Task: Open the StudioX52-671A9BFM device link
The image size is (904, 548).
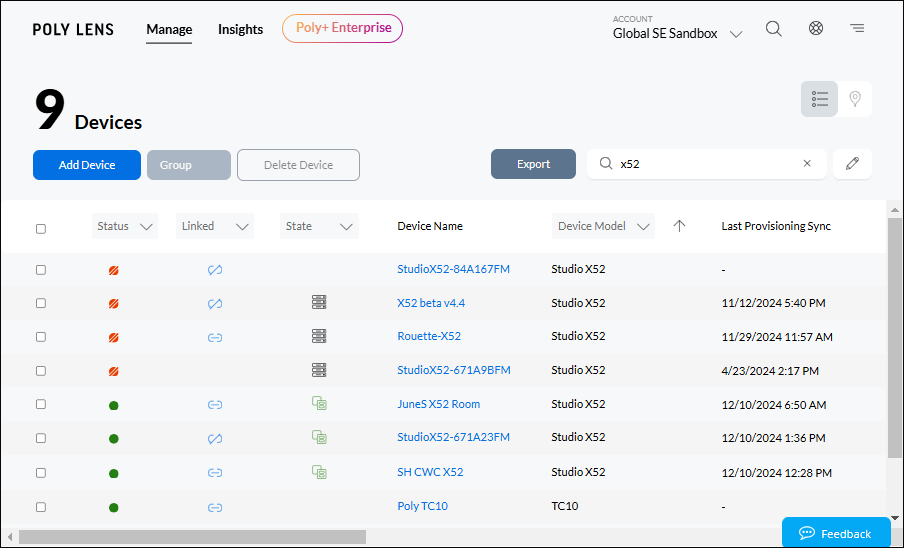Action: 454,370
